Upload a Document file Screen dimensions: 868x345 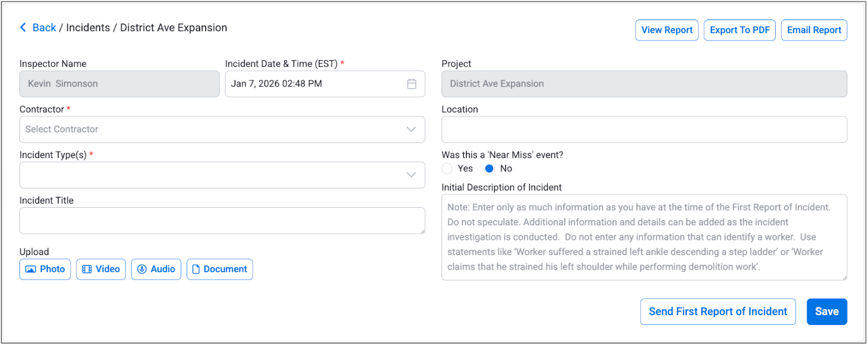(220, 269)
